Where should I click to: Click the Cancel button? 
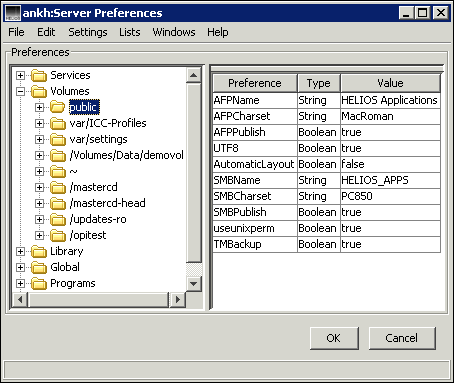tap(402, 338)
